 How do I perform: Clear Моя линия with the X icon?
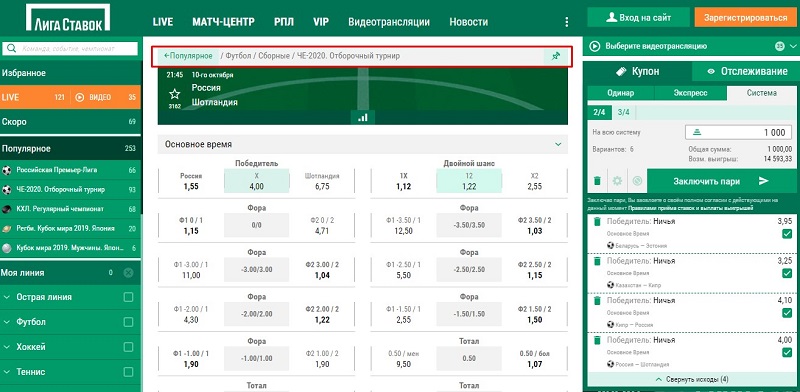128,273
